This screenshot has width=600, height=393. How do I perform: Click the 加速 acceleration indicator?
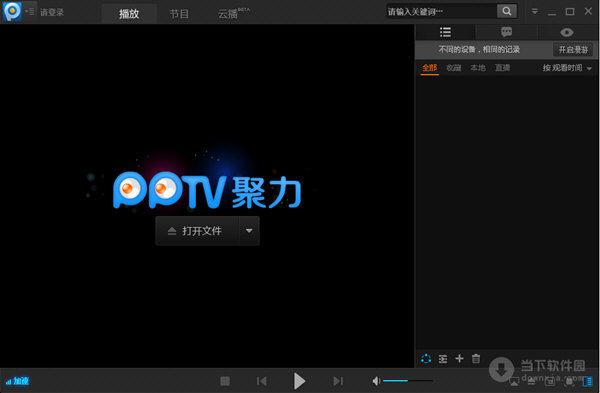coord(17,381)
